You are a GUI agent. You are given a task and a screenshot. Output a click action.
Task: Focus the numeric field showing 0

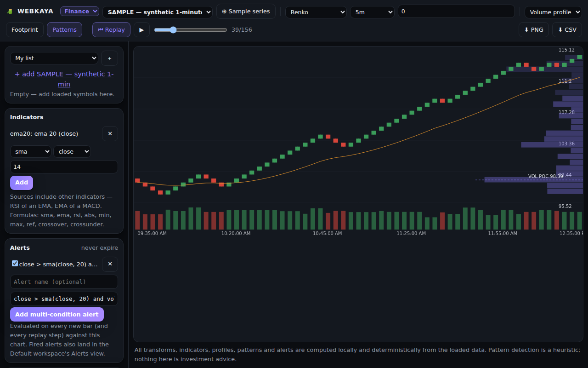click(456, 11)
